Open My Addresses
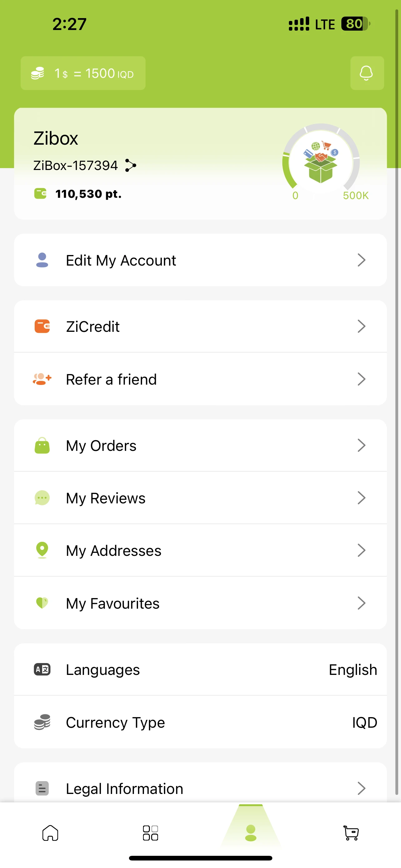The height and width of the screenshot is (868, 401). coord(200,550)
